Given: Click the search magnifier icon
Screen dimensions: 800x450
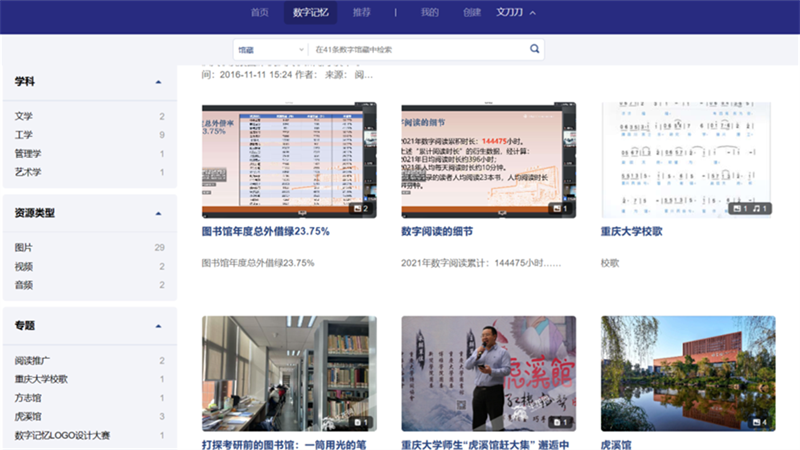Looking at the screenshot, I should [534, 48].
